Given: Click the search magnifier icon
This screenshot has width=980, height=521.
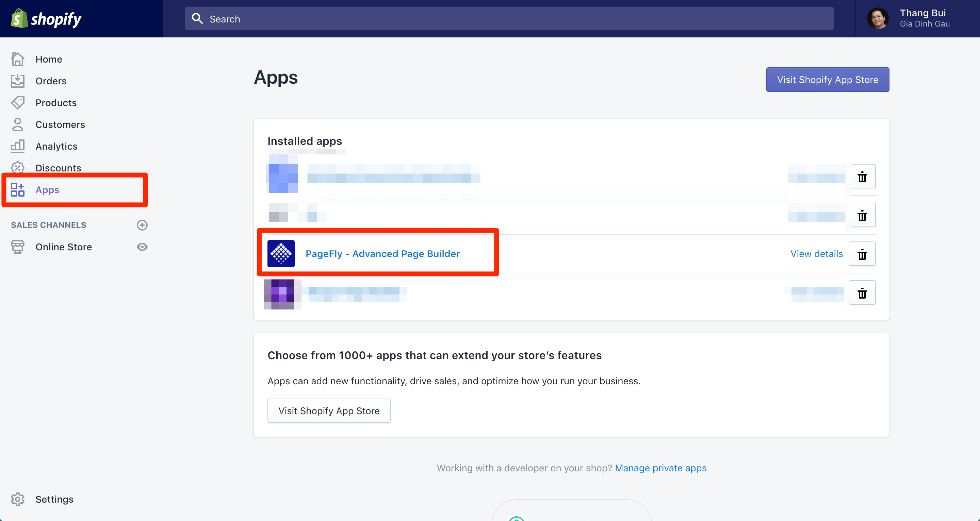Looking at the screenshot, I should point(197,18).
